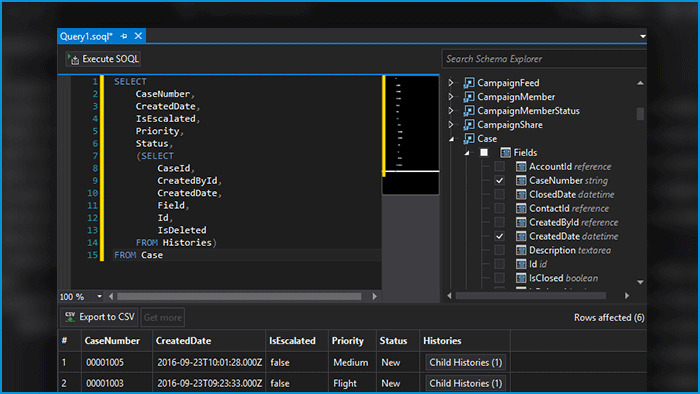
Task: Click the AccountId field icon
Action: [x=521, y=166]
